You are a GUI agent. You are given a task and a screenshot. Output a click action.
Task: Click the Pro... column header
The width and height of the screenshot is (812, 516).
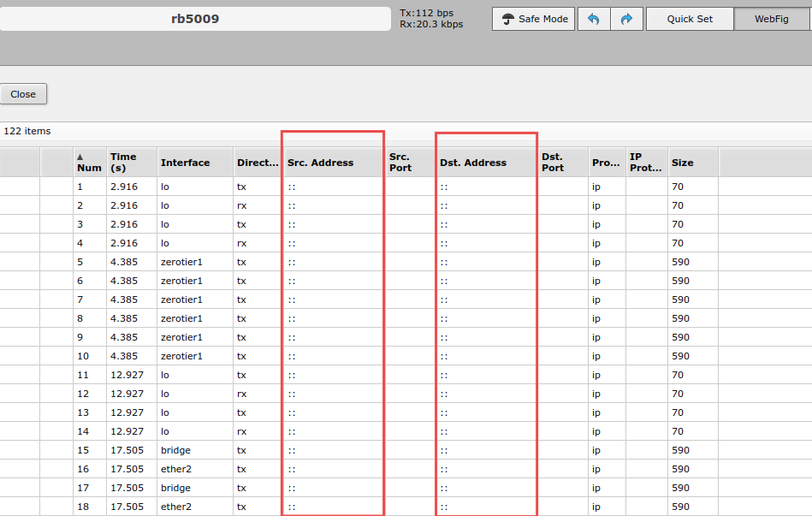606,163
